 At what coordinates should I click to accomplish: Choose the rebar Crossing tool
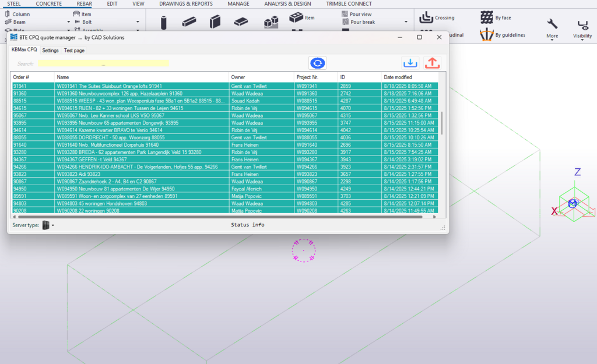437,17
